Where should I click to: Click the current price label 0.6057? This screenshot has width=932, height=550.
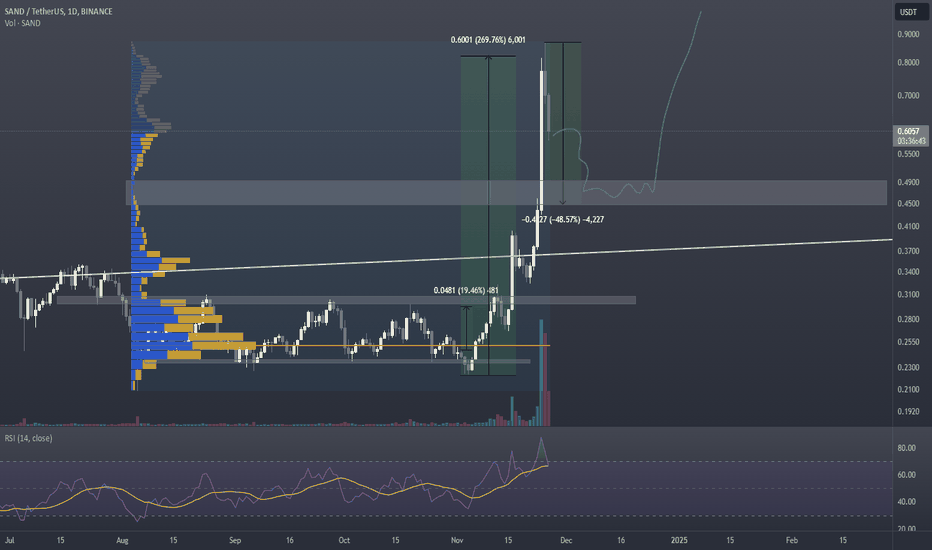pyautogui.click(x=909, y=131)
